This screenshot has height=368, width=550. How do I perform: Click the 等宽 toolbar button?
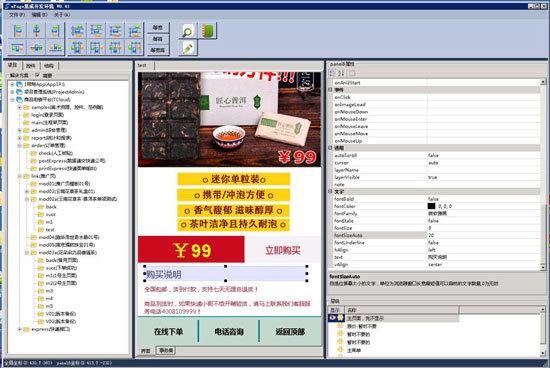coord(158,27)
